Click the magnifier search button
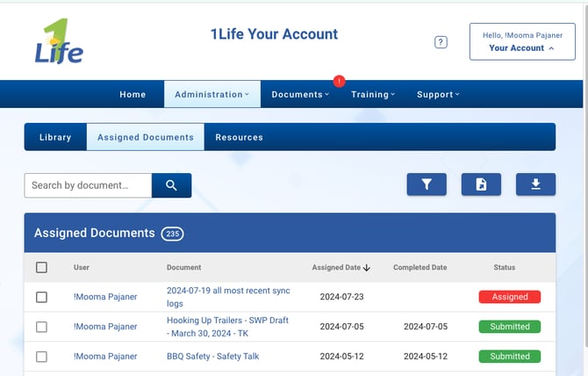 (171, 185)
